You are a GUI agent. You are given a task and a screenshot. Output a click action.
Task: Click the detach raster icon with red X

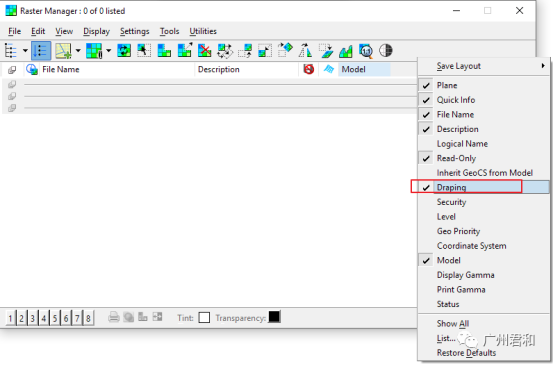204,51
